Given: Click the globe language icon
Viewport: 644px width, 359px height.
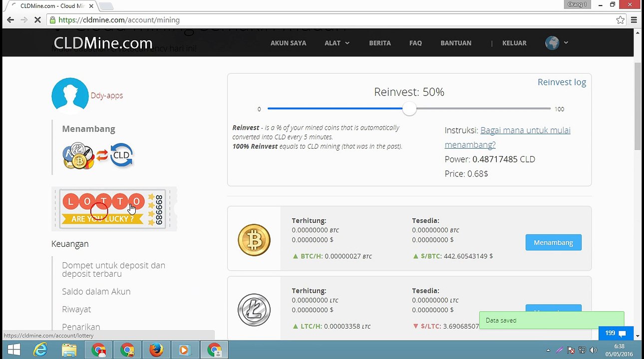Looking at the screenshot, I should click(552, 43).
